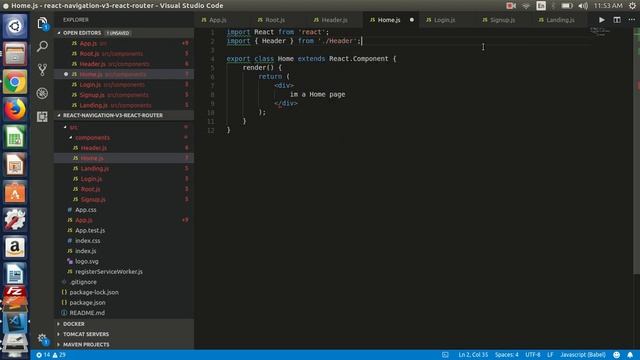Open the Source Control view
Viewport: 640px width, 360px height.
(x=42, y=70)
